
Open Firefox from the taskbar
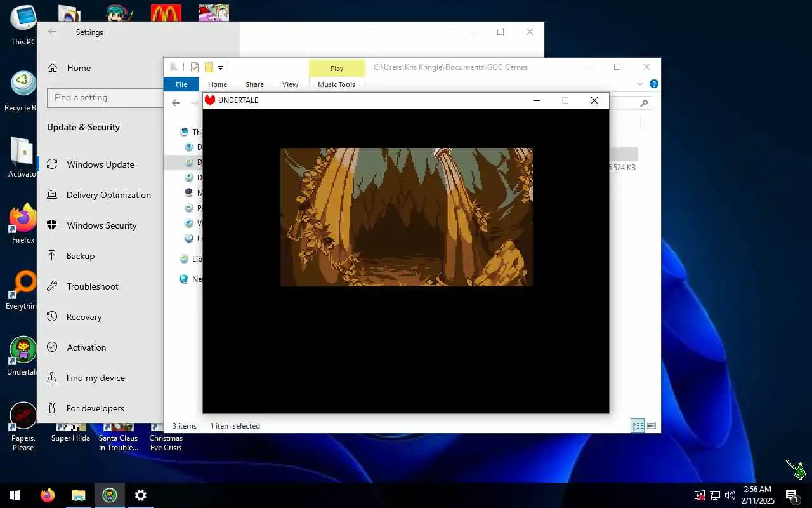48,495
